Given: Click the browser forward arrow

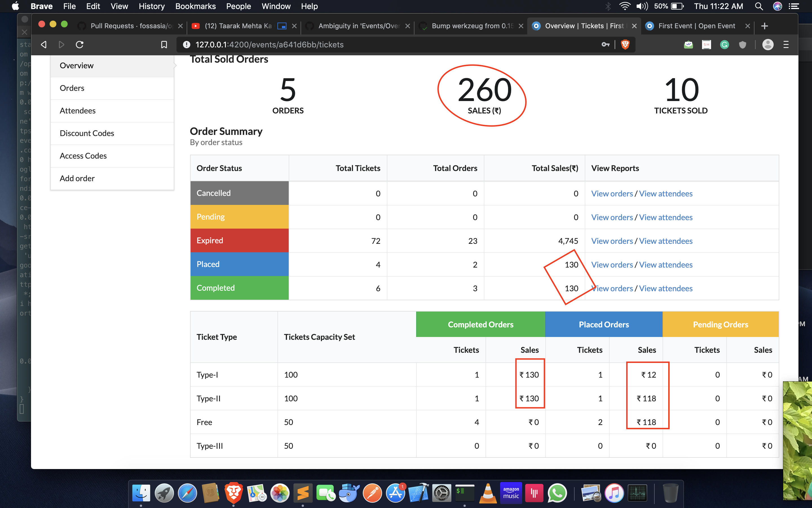Looking at the screenshot, I should (61, 45).
